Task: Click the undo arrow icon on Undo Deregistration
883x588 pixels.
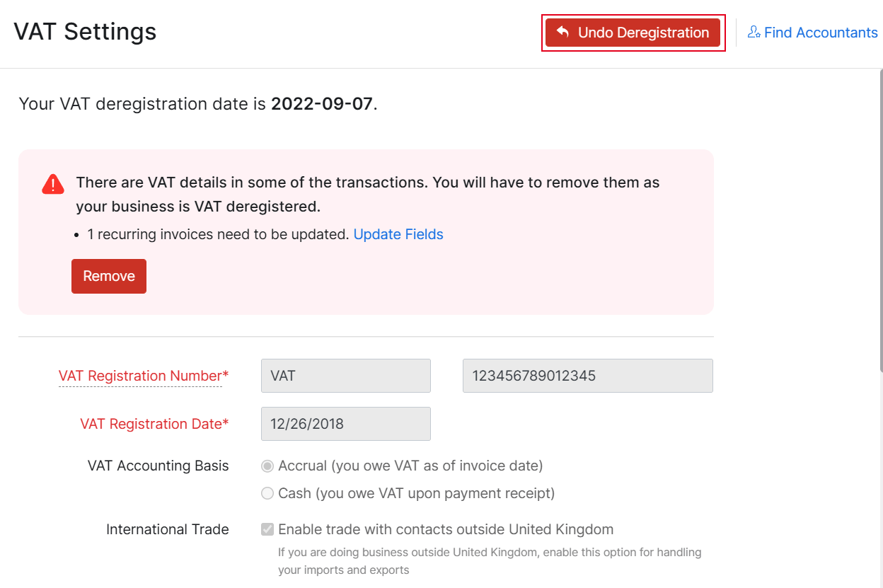Action: click(562, 32)
